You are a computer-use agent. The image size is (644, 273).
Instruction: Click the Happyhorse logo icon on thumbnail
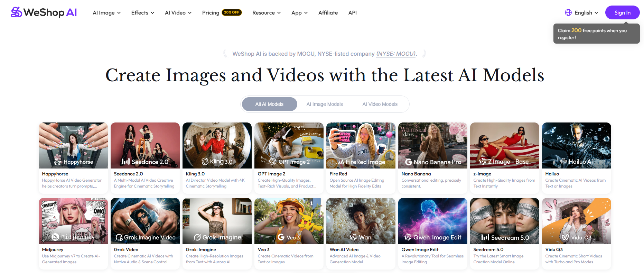point(58,162)
